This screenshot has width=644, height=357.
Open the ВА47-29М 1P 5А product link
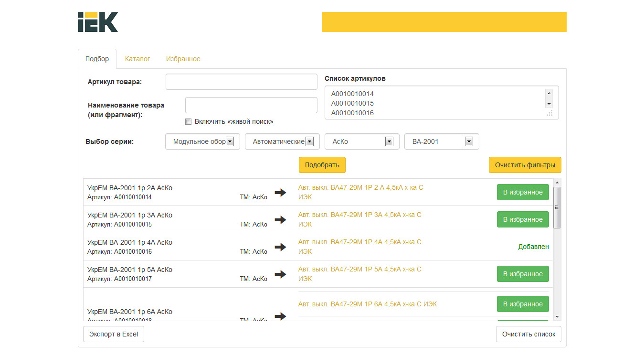click(x=360, y=274)
